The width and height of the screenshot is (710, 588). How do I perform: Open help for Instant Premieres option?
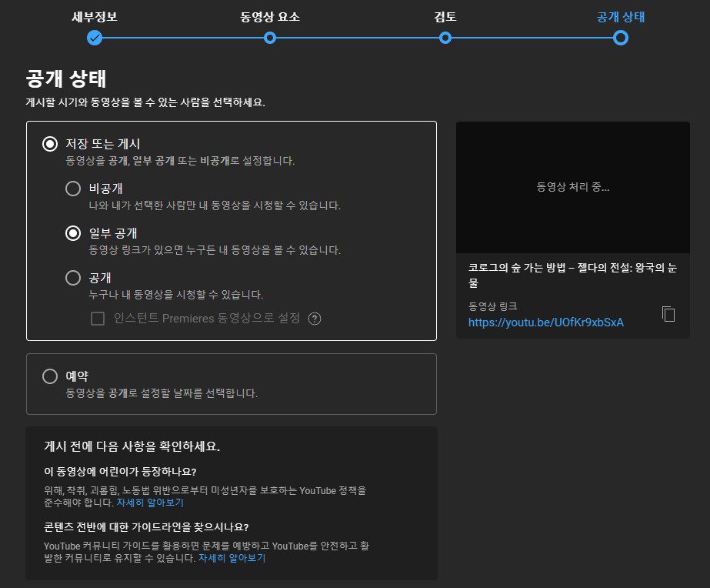(315, 319)
